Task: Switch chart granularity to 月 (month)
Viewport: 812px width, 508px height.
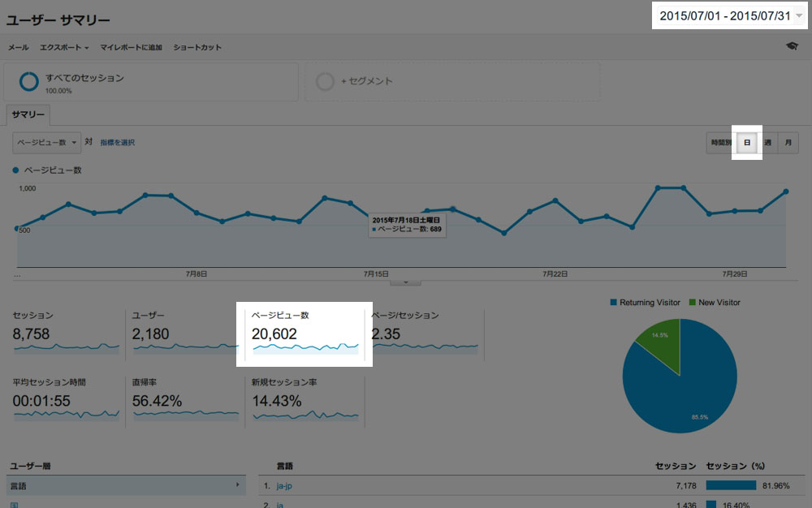Action: click(788, 143)
